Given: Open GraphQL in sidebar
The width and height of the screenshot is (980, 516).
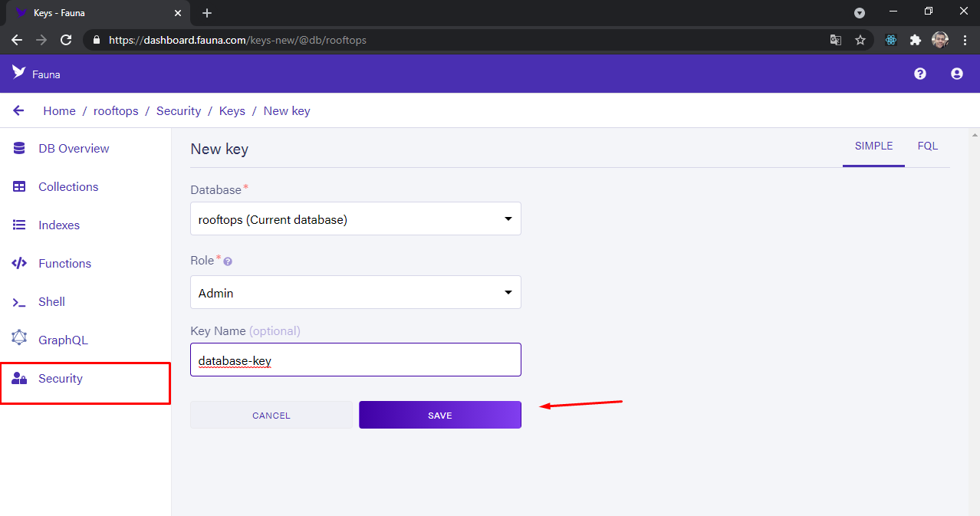Looking at the screenshot, I should click(63, 340).
